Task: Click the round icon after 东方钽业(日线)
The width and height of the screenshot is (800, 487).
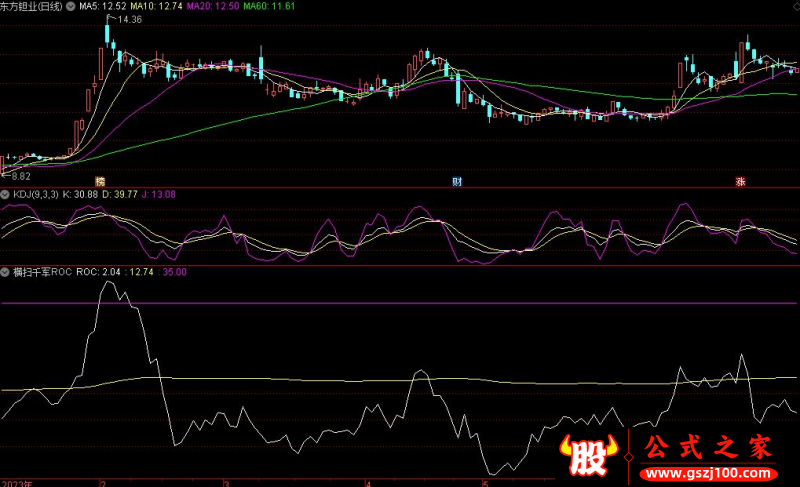Action: tap(69, 6)
